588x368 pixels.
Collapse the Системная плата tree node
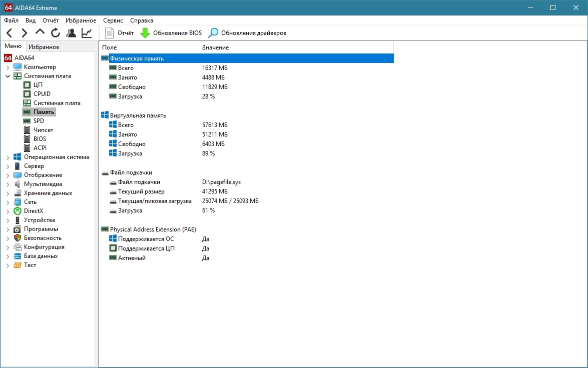8,76
